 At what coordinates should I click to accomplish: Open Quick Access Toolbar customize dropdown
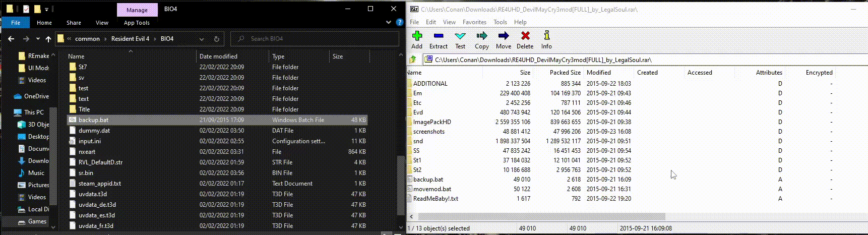pos(46,9)
